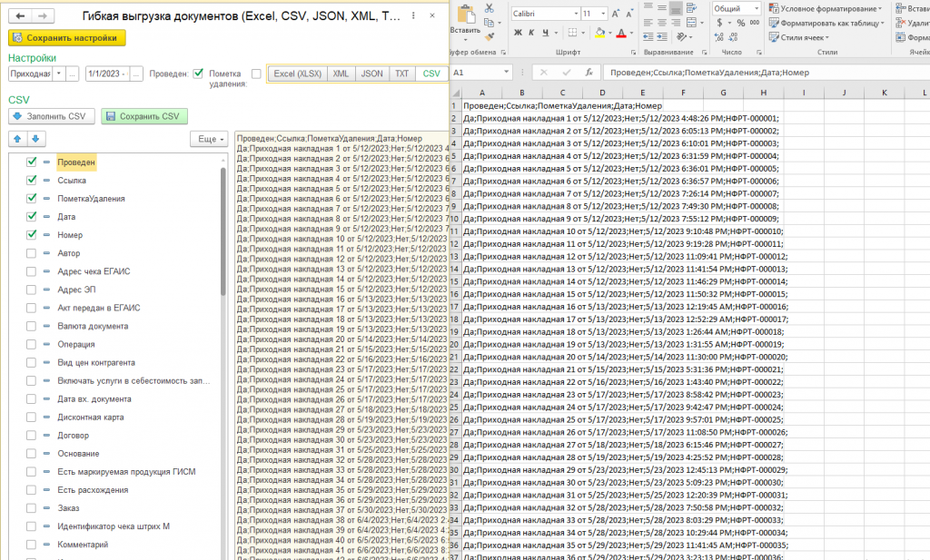
Task: Uncheck the ПометкаУдаления field checkbox
Action: [x=32, y=198]
